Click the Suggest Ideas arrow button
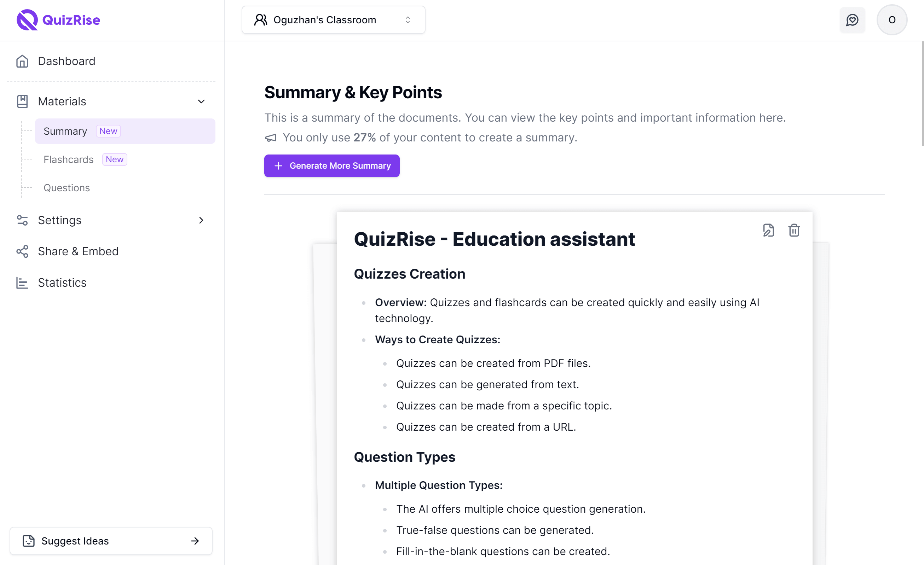Image resolution: width=924 pixels, height=565 pixels. [x=195, y=541]
